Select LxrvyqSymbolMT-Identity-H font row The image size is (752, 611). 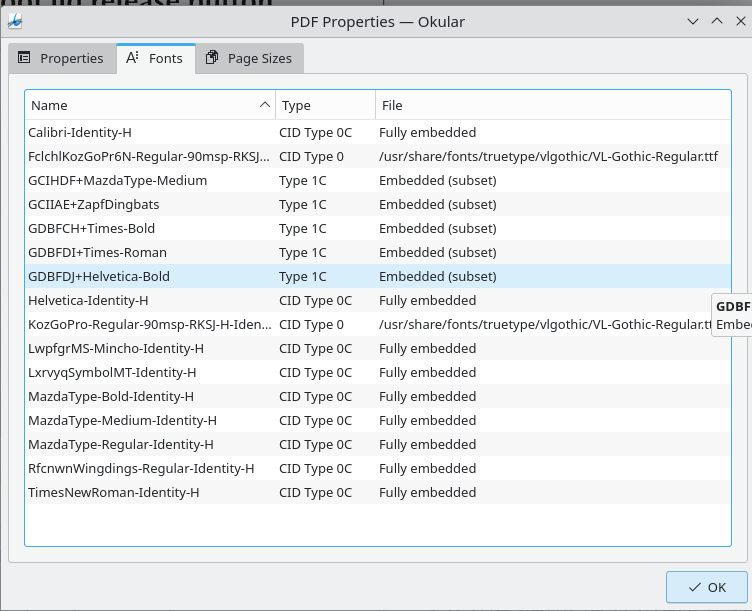378,372
